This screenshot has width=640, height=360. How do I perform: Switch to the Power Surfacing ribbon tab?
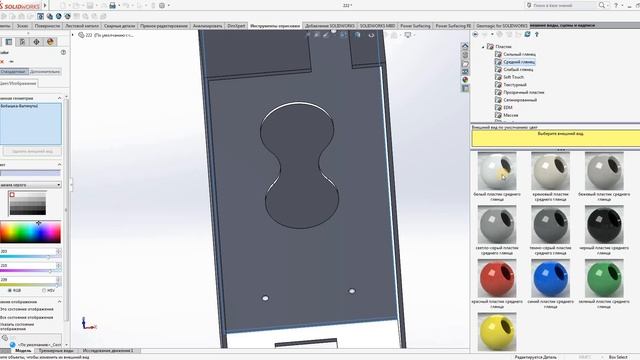coord(415,26)
